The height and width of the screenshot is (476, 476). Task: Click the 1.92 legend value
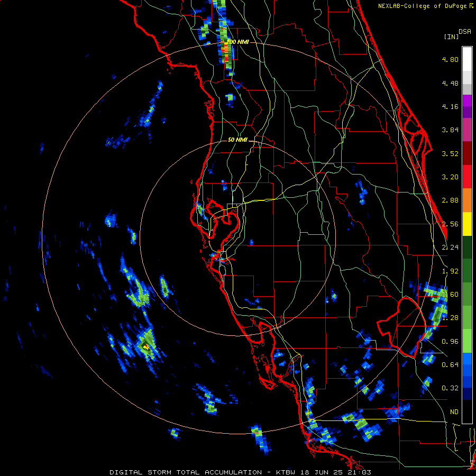click(x=450, y=271)
